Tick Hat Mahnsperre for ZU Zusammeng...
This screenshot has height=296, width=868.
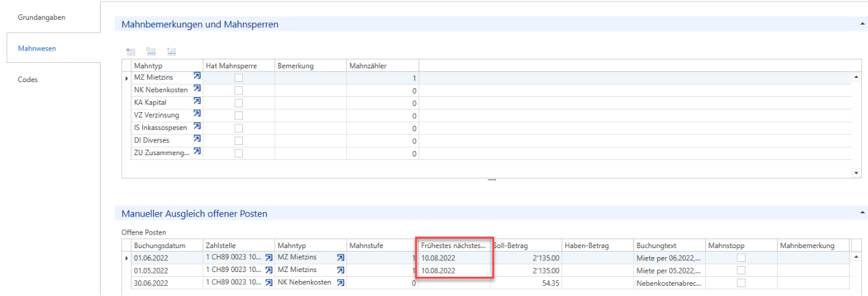coord(239,153)
